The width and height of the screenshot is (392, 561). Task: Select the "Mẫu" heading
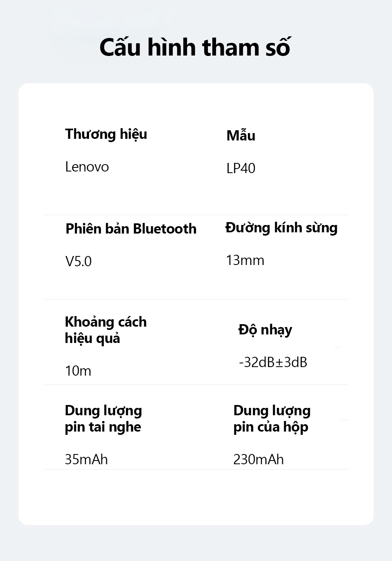pos(241,136)
